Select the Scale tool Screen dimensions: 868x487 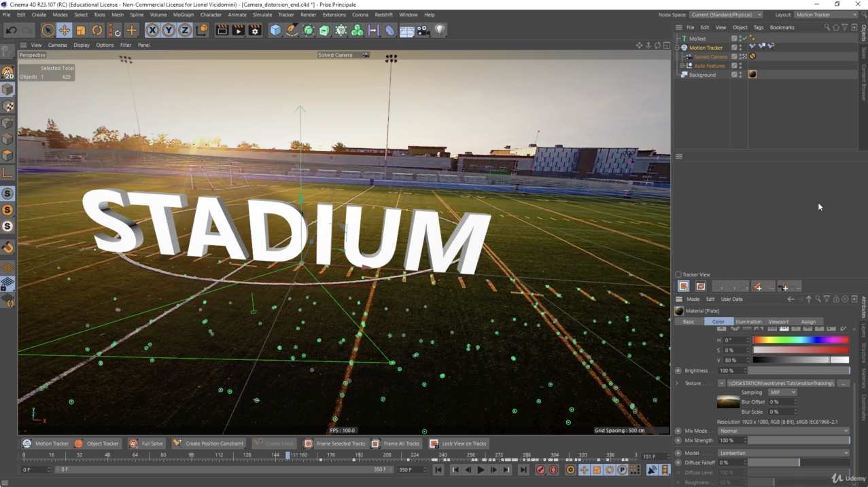(81, 30)
